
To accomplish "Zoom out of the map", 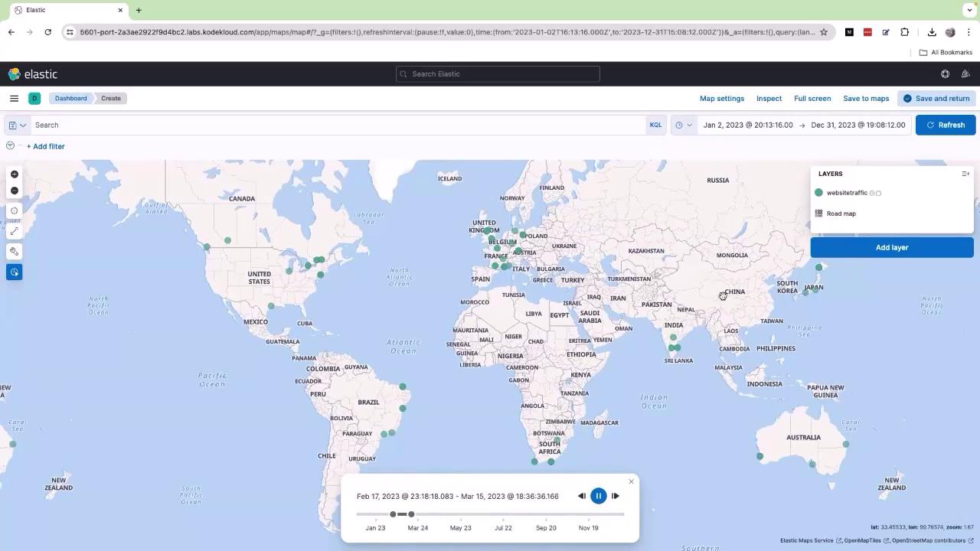I will [x=14, y=191].
